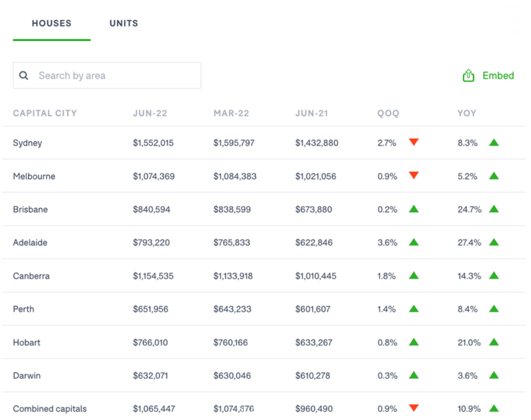This screenshot has height=420, width=531.
Task: Select the Sydney row name
Action: (28, 143)
